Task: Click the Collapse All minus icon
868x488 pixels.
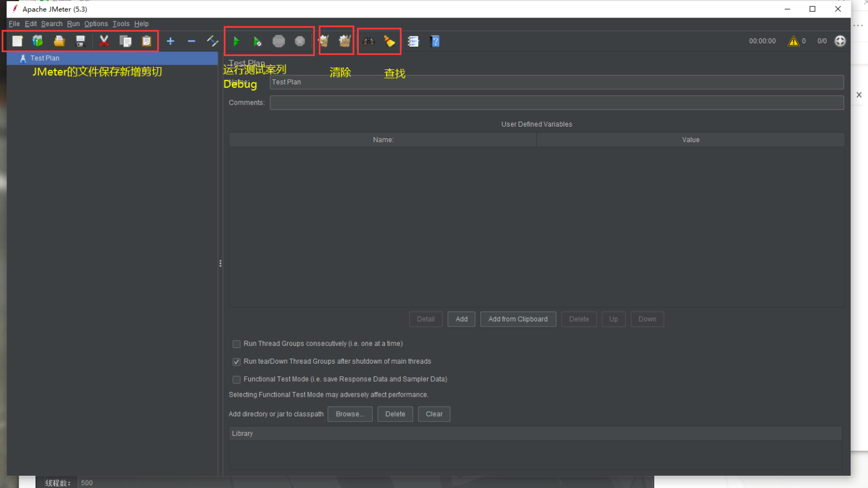Action: pyautogui.click(x=192, y=41)
